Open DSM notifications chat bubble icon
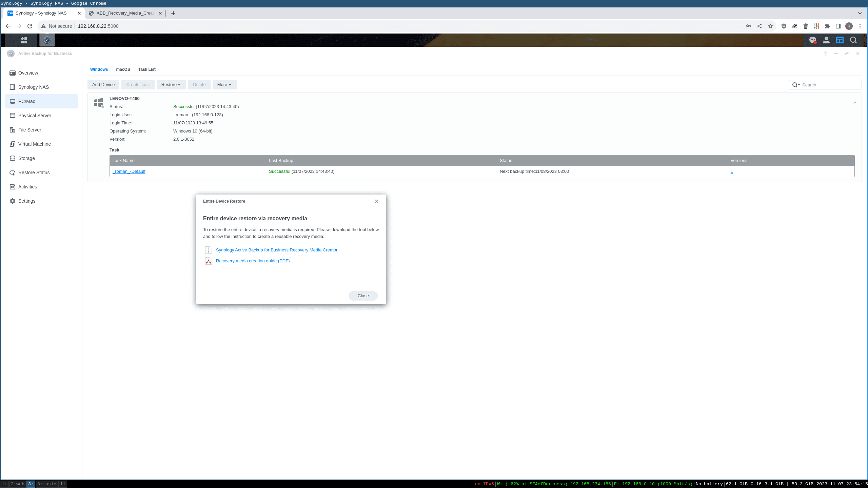868x488 pixels. 813,40
